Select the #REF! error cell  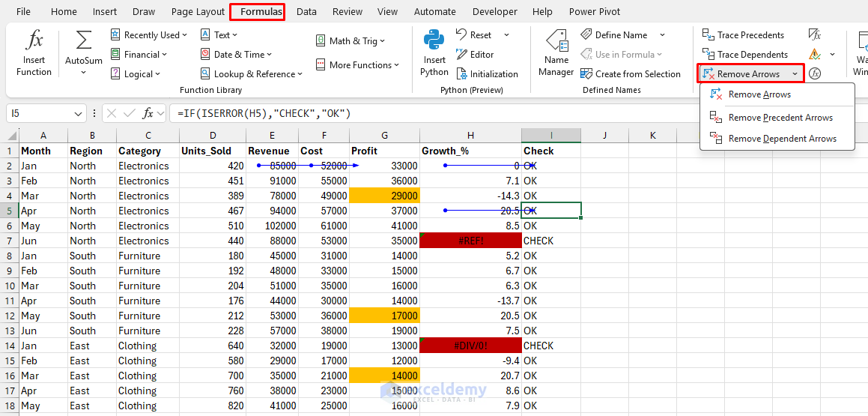coord(470,241)
